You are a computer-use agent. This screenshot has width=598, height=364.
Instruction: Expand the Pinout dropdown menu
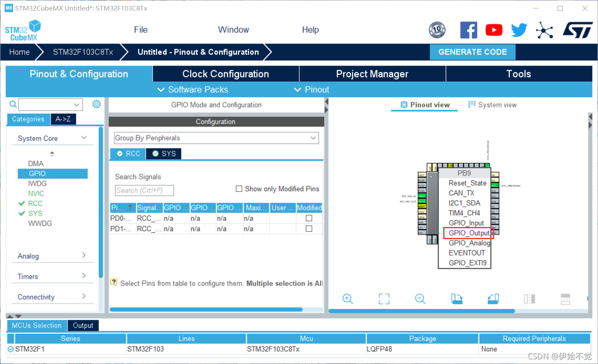312,90
